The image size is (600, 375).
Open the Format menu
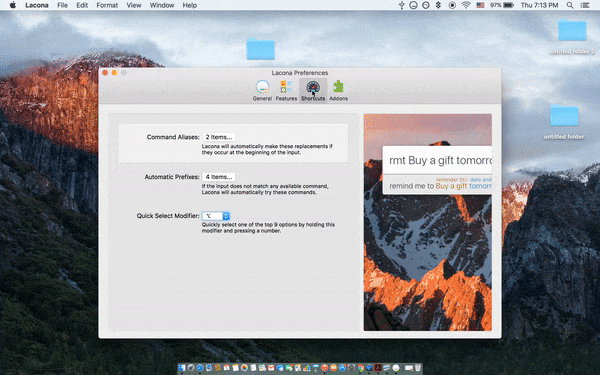107,5
